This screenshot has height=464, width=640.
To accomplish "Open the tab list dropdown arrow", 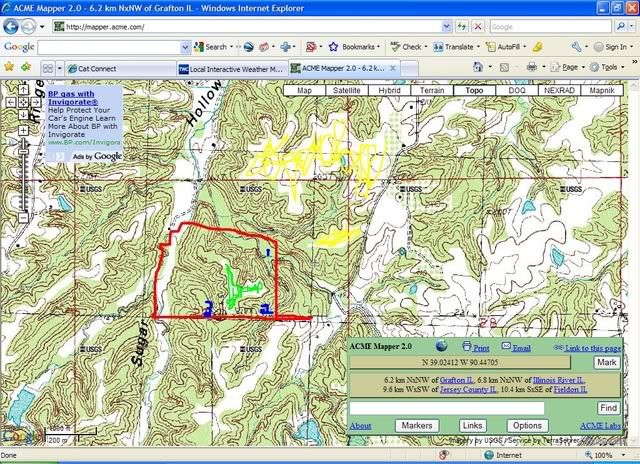I will pos(60,68).
